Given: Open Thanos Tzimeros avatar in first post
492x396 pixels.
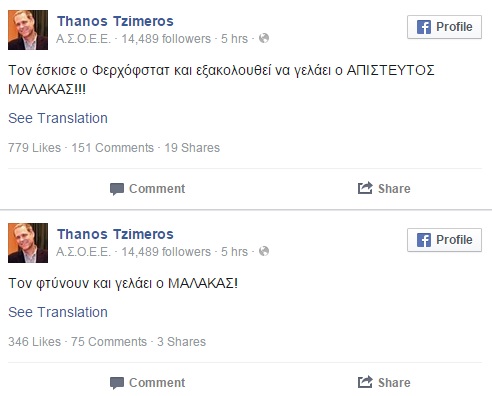Looking at the screenshot, I should point(28,30).
